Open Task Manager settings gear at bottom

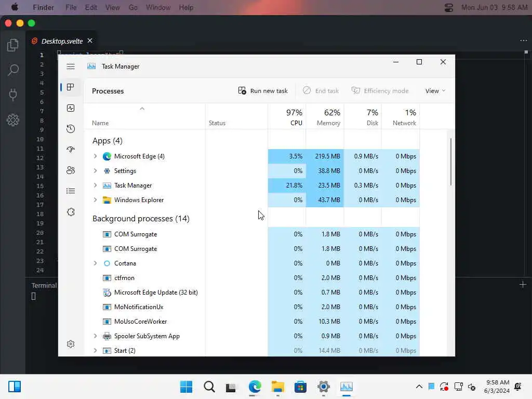click(71, 344)
